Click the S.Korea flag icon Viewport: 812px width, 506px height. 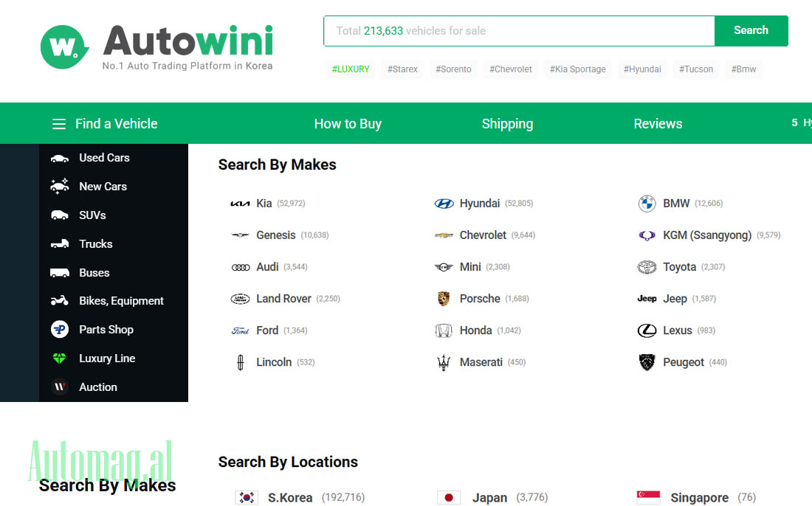247,498
